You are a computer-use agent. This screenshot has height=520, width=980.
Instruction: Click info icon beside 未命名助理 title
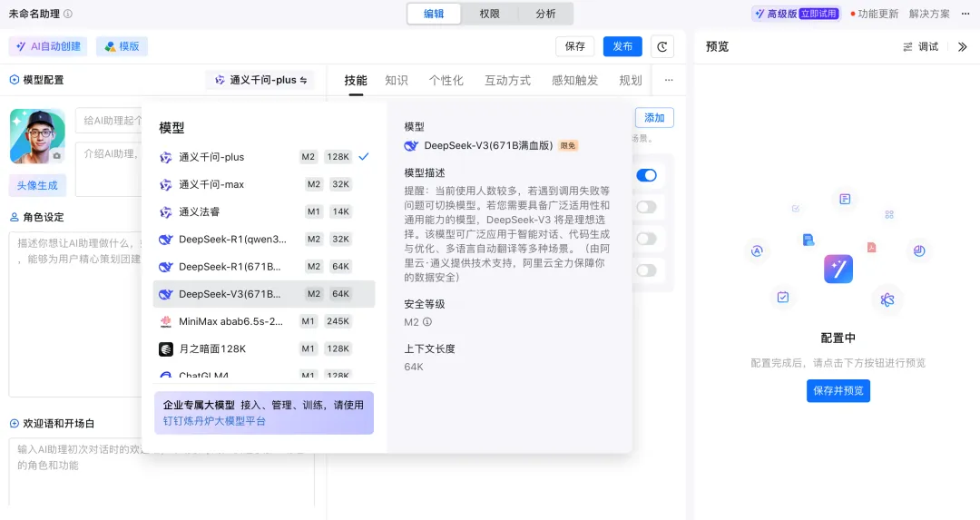click(68, 15)
